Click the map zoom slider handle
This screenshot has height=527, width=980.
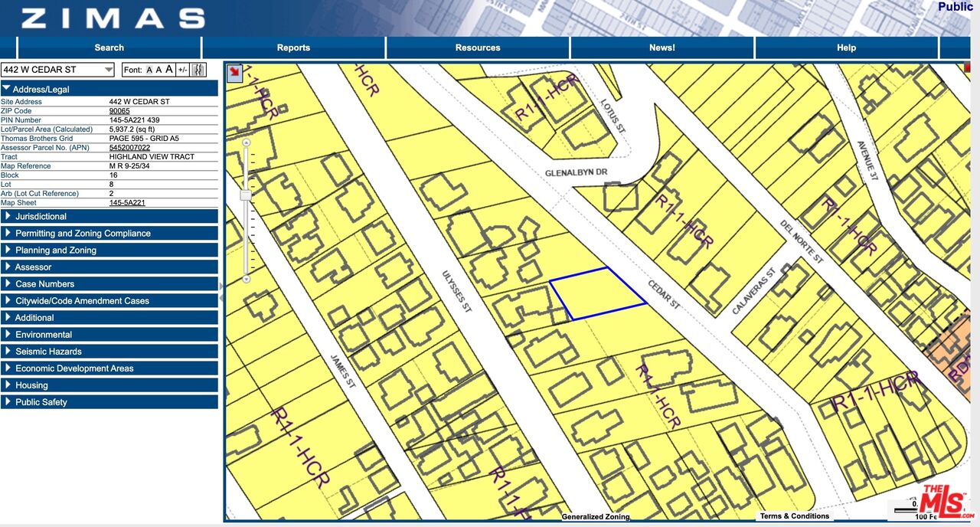coord(246,195)
